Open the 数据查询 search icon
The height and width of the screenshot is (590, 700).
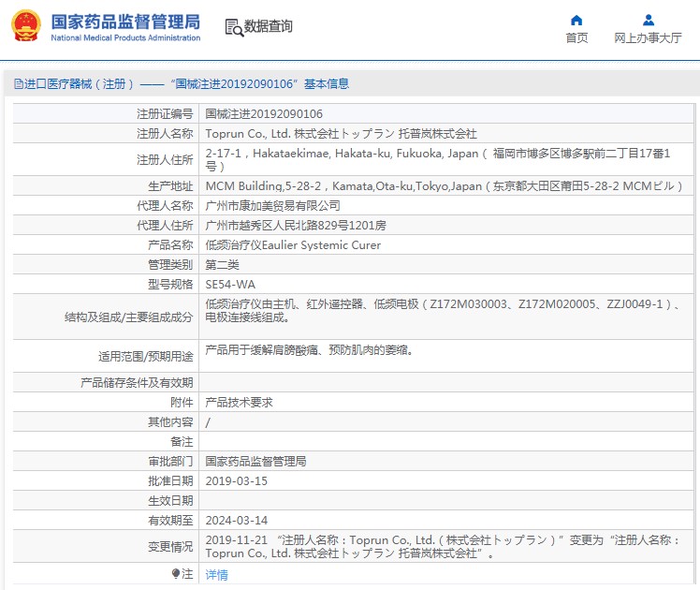pyautogui.click(x=234, y=28)
